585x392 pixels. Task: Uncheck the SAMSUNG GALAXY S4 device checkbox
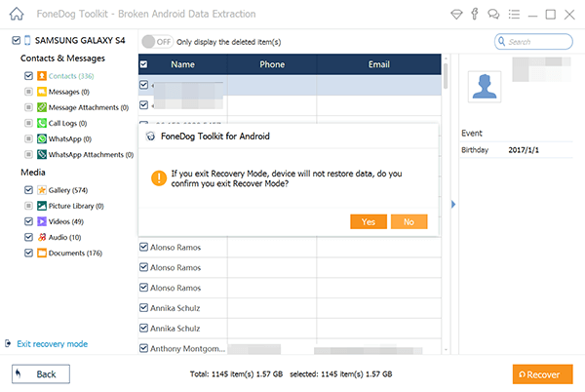(16, 40)
